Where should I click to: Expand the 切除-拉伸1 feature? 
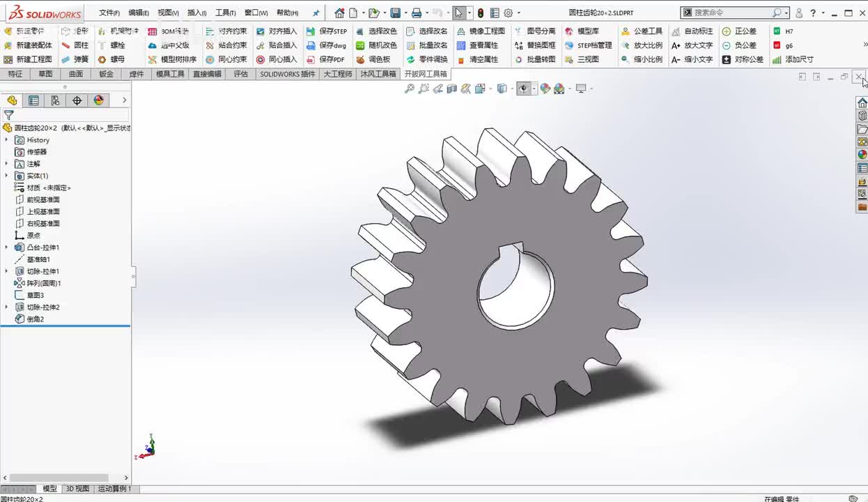(x=7, y=271)
